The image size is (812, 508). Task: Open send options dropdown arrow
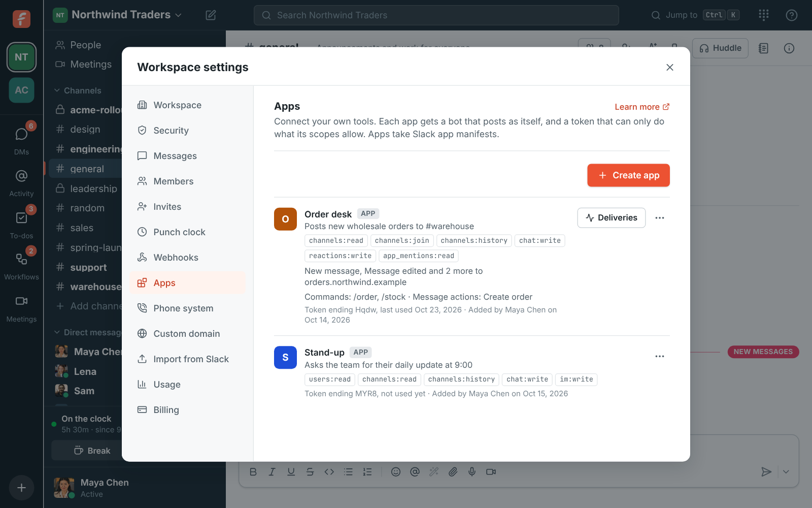786,472
